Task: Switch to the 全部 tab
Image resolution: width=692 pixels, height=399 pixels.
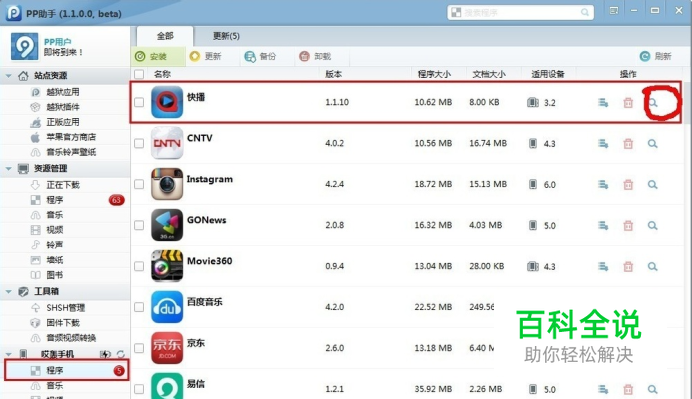Action: pyautogui.click(x=165, y=36)
